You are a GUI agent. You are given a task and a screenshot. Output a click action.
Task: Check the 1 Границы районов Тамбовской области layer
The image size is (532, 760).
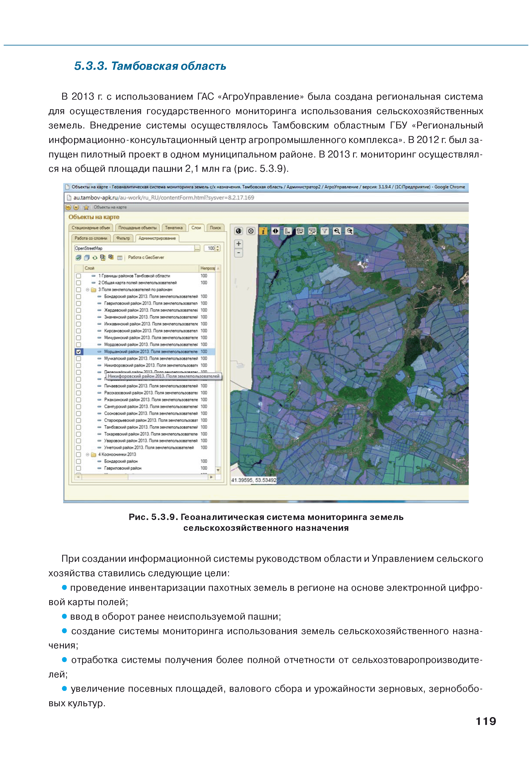[x=78, y=276]
